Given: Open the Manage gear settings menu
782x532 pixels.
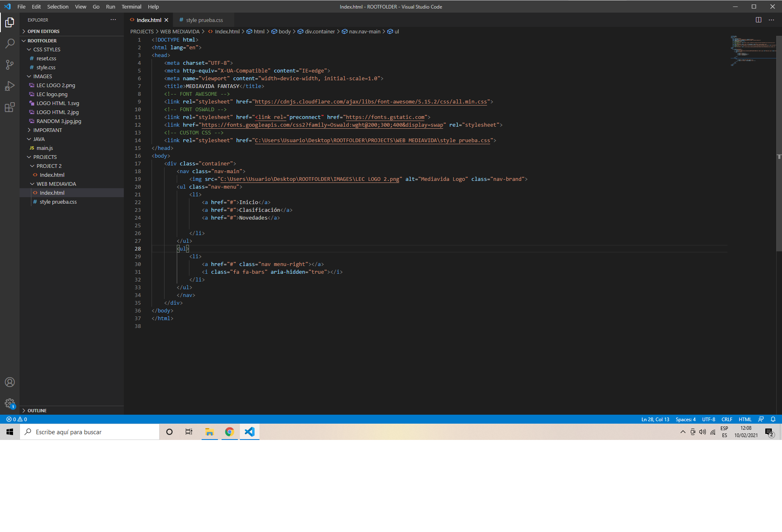Looking at the screenshot, I should pyautogui.click(x=10, y=403).
